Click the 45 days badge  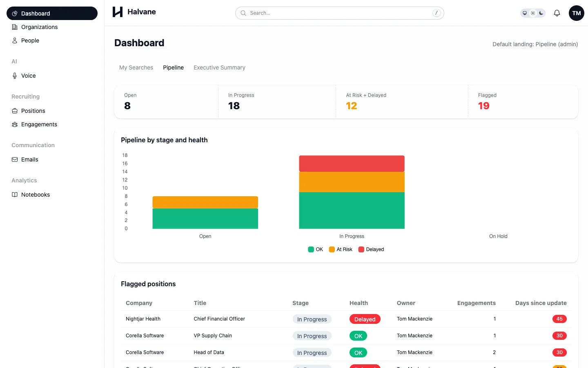(x=559, y=319)
